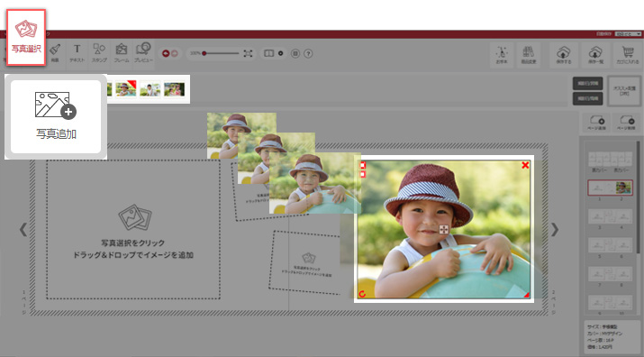Go to next page with right arrow

click(x=555, y=230)
